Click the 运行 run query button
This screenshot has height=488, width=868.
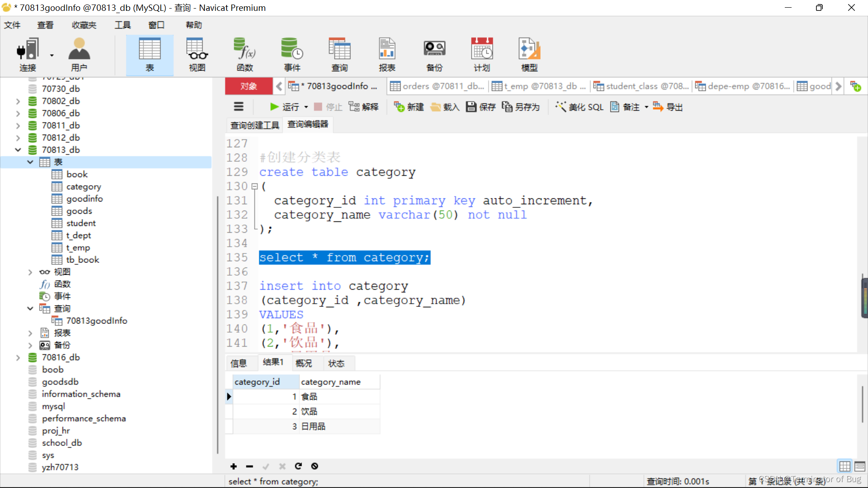tap(285, 107)
